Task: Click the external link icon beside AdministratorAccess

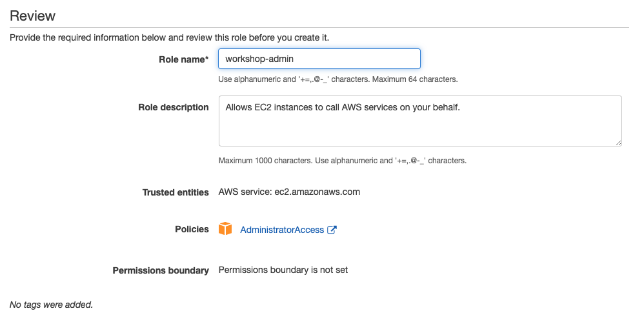Action: coord(332,230)
